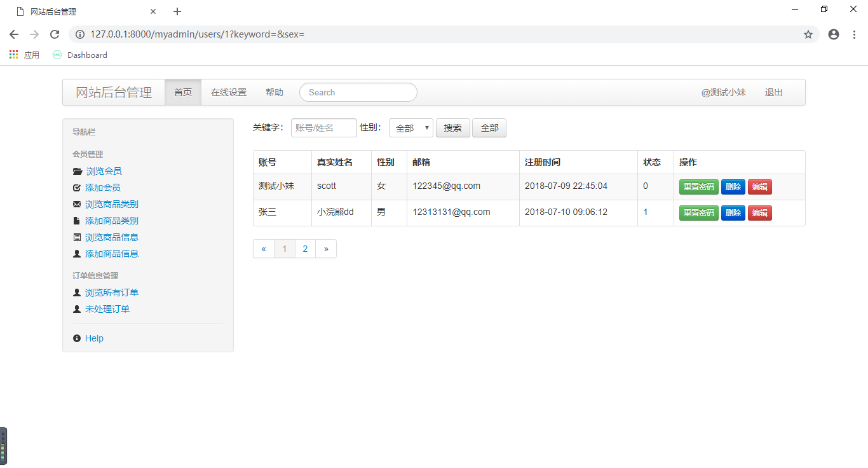
Task: Open 浏览商品类别 link in sidebar
Action: 112,205
